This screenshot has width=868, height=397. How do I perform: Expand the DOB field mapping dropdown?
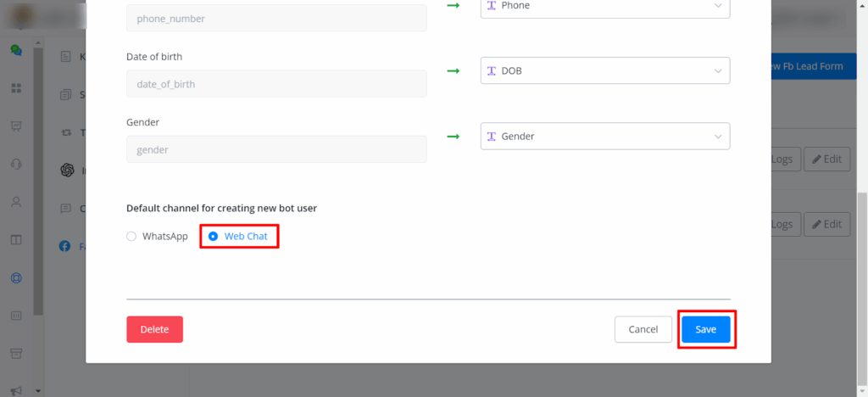(604, 70)
